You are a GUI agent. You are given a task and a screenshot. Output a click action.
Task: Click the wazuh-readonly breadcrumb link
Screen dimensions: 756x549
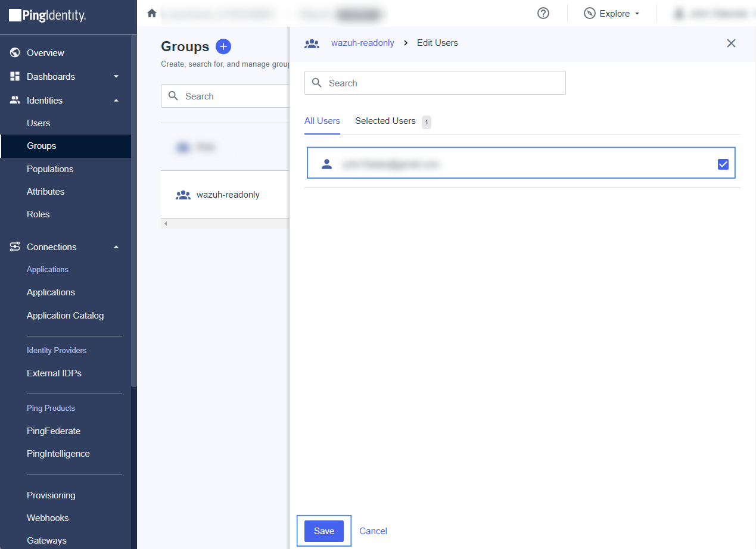point(362,43)
